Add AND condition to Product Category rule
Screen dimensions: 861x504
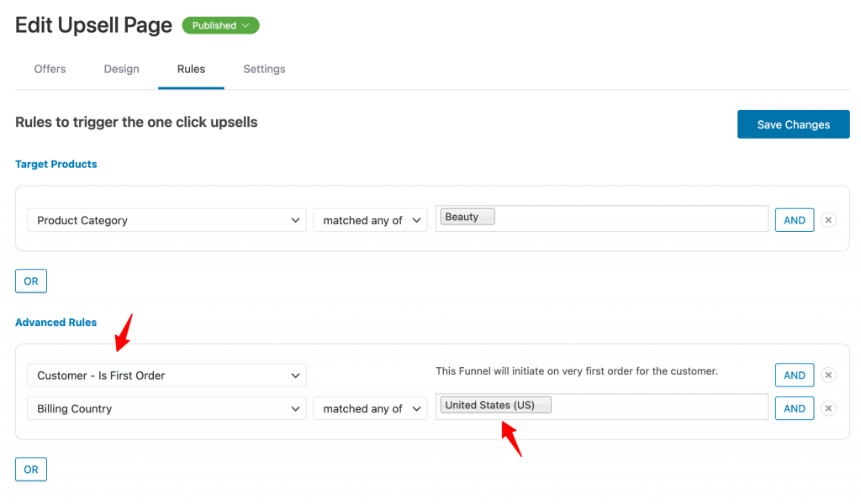pos(795,220)
